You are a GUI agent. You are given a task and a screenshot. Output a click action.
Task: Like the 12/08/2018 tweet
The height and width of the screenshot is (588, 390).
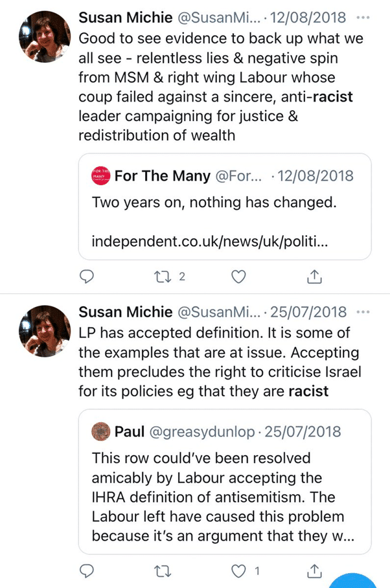click(239, 277)
